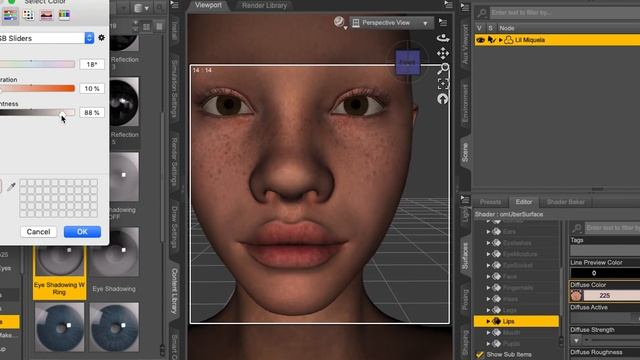Image resolution: width=640 pixels, height=360 pixels.
Task: Click the S selectable column header
Action: 490,28
